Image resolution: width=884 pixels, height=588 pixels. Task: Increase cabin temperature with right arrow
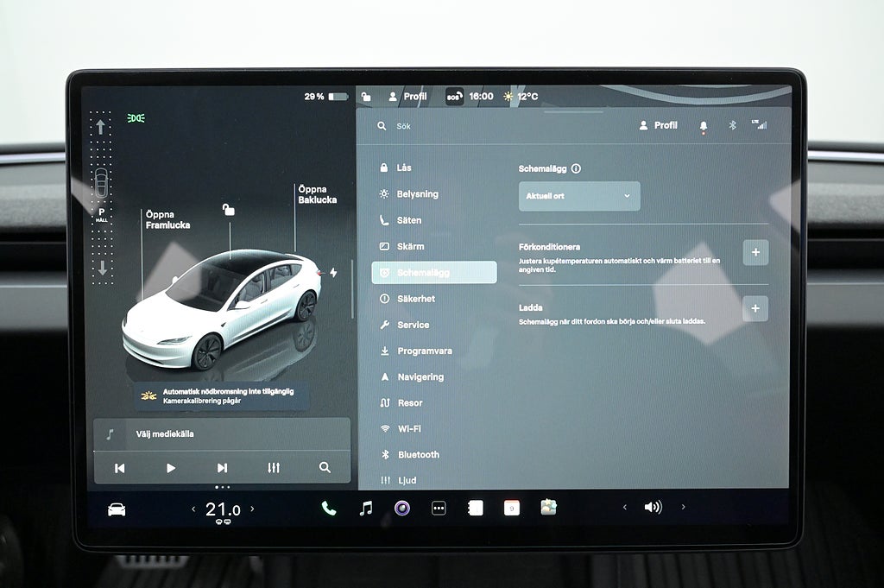point(252,509)
